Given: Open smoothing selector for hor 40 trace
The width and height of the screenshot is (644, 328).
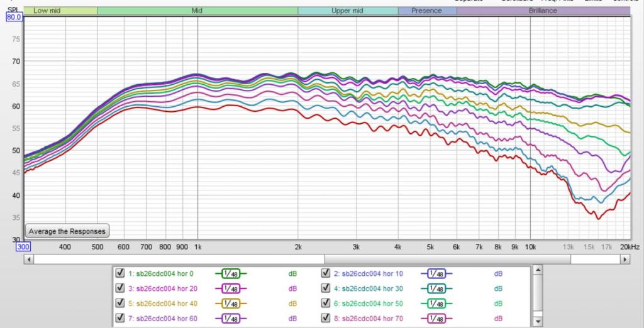Looking at the screenshot, I should 231,303.
